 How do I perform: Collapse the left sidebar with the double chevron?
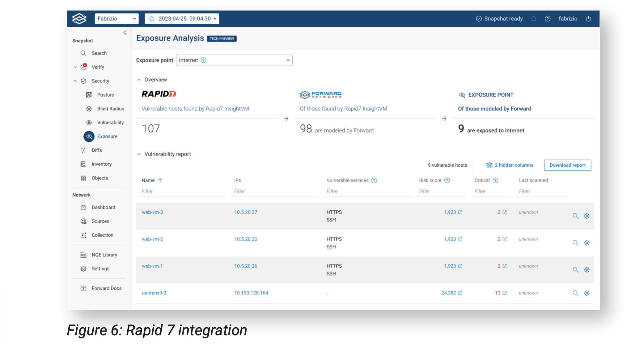click(125, 32)
